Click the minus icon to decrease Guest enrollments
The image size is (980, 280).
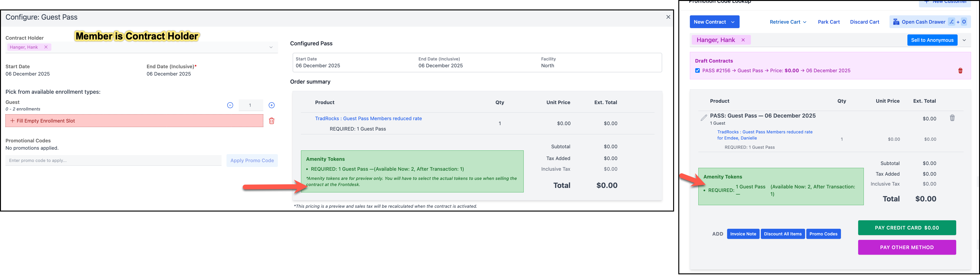coord(230,105)
